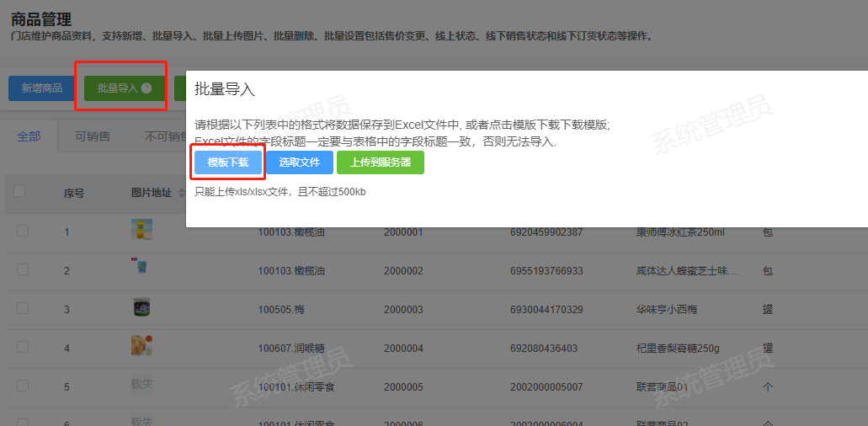Click product name 杞里香梨膏糖250g
Screen dimensions: 868x426
point(678,348)
